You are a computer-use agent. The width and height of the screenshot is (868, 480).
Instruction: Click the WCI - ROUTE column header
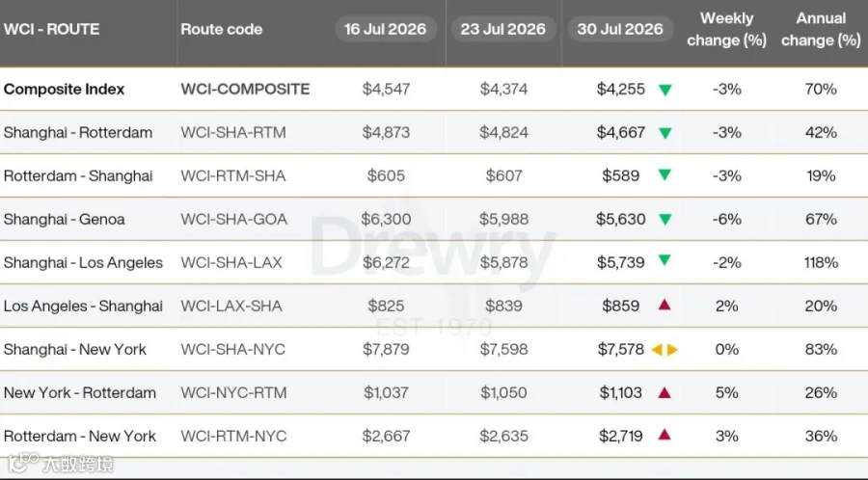click(51, 29)
